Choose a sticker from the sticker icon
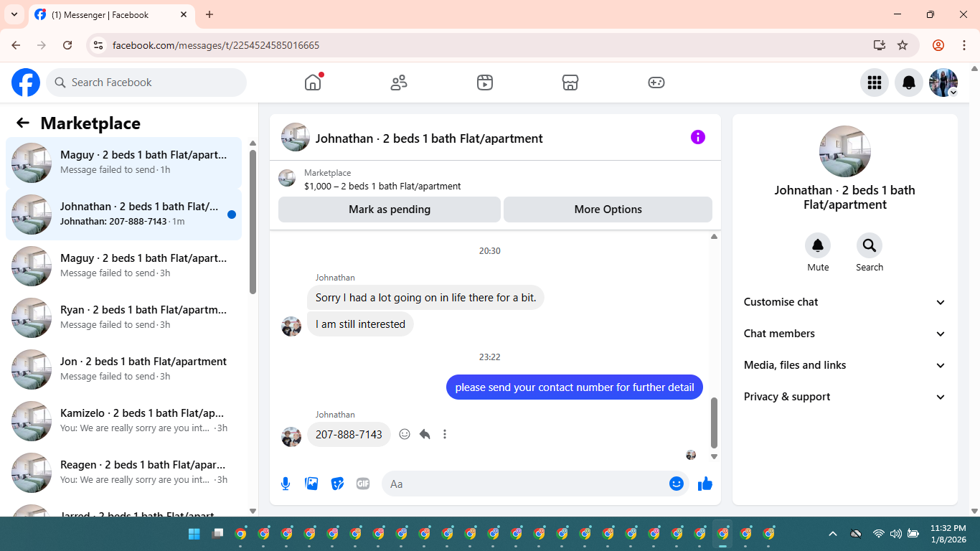This screenshot has height=551, width=980. tap(337, 484)
